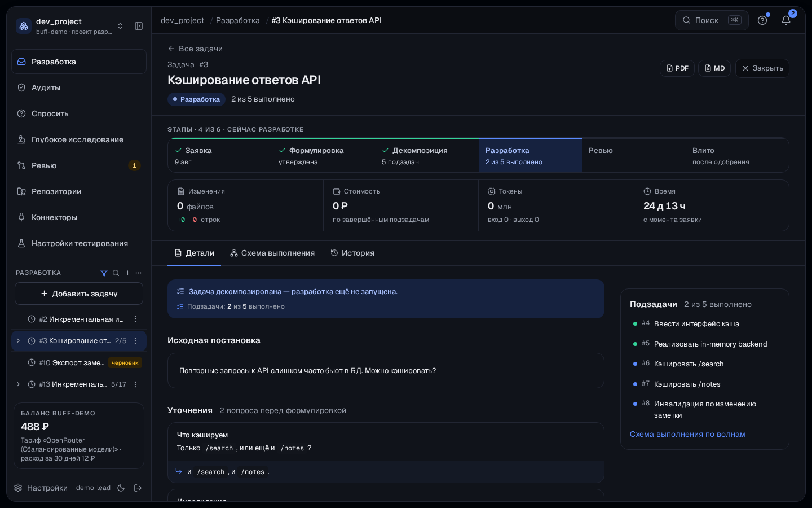The image size is (812, 508).
Task: Open Аудиты section
Action: pos(79,87)
